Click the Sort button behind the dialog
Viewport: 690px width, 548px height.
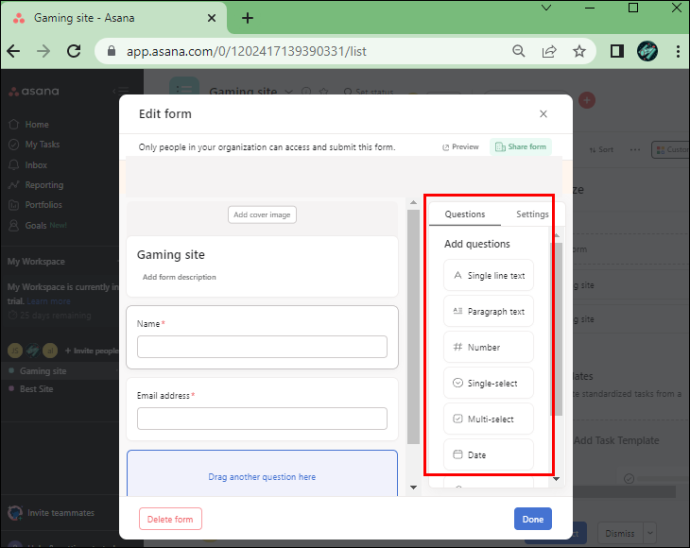point(602,150)
